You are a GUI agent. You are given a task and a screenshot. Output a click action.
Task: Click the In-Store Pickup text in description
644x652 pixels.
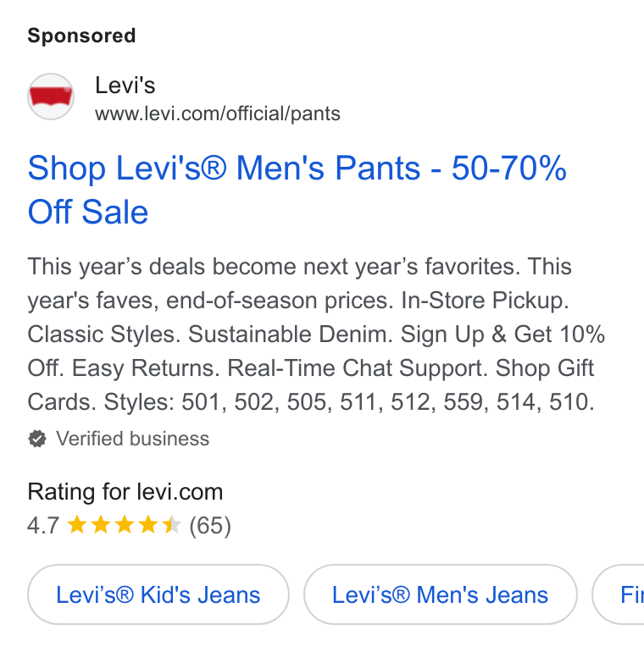485,301
